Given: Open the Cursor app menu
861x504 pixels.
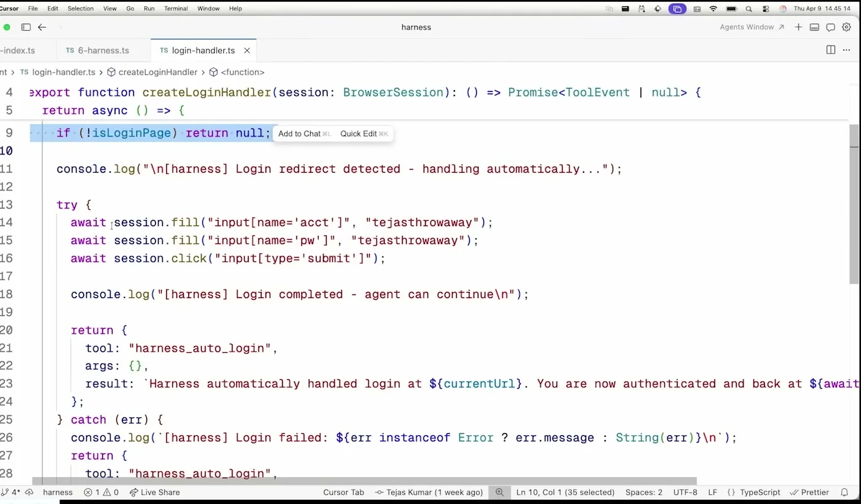Looking at the screenshot, I should 9,9.
